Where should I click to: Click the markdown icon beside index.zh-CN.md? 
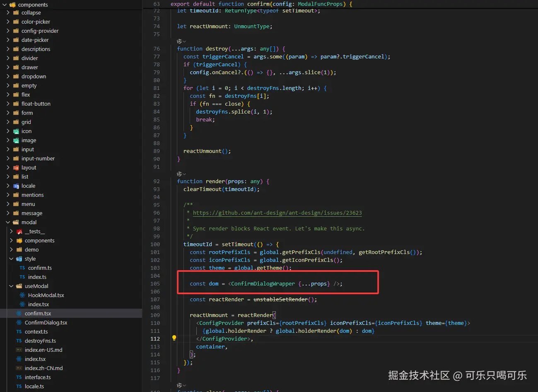pos(19,368)
